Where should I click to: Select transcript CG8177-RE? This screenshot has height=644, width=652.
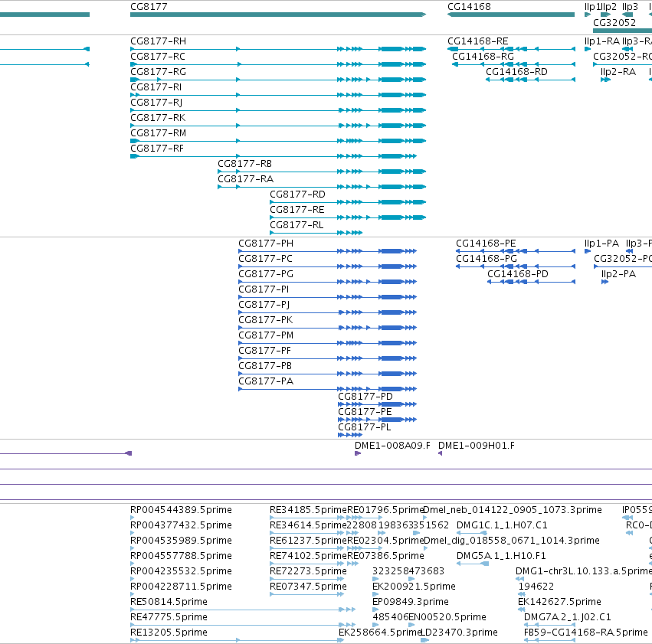tap(297, 210)
